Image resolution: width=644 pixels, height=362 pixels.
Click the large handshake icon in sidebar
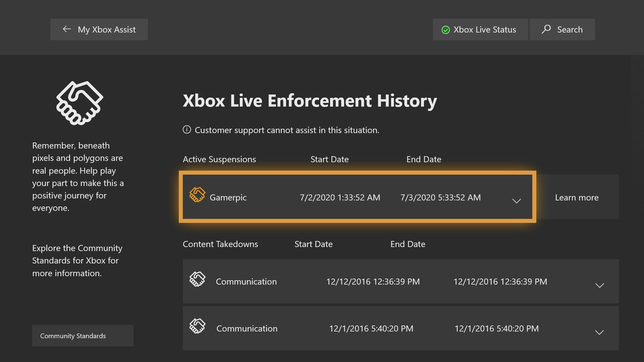(79, 103)
